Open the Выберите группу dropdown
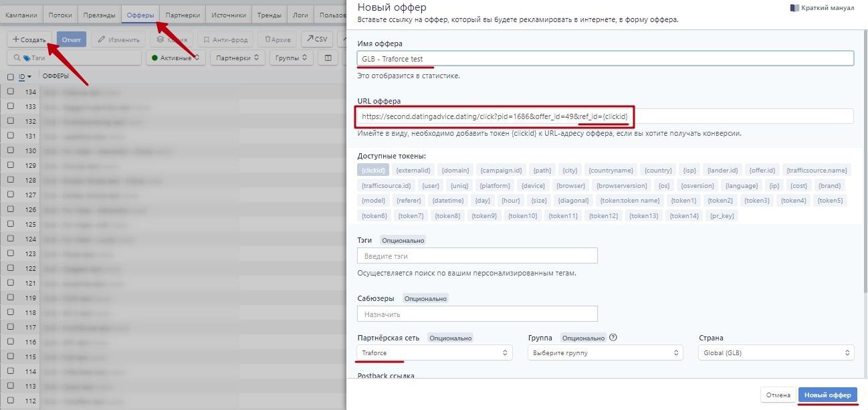 click(x=605, y=352)
